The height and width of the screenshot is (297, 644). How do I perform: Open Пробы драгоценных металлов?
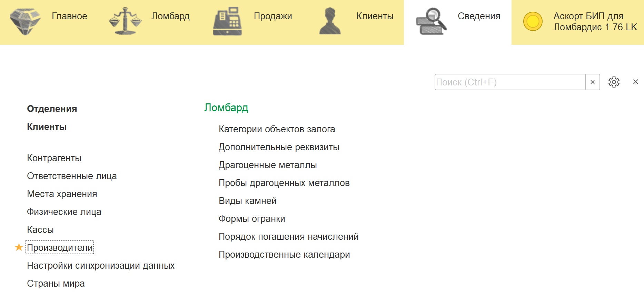[284, 183]
